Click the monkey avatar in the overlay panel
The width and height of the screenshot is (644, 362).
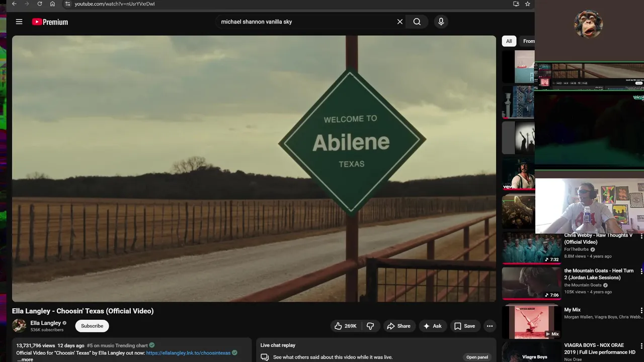click(588, 23)
